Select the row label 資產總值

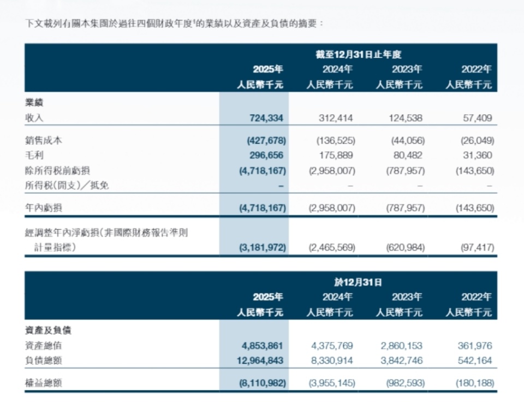[x=44, y=346]
